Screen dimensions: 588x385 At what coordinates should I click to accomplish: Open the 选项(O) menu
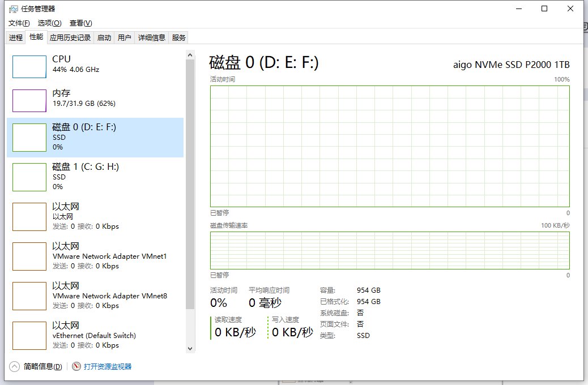[49, 23]
